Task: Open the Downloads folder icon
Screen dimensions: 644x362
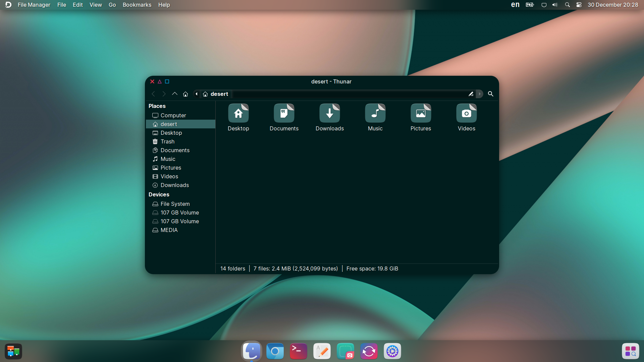Action: point(330,118)
